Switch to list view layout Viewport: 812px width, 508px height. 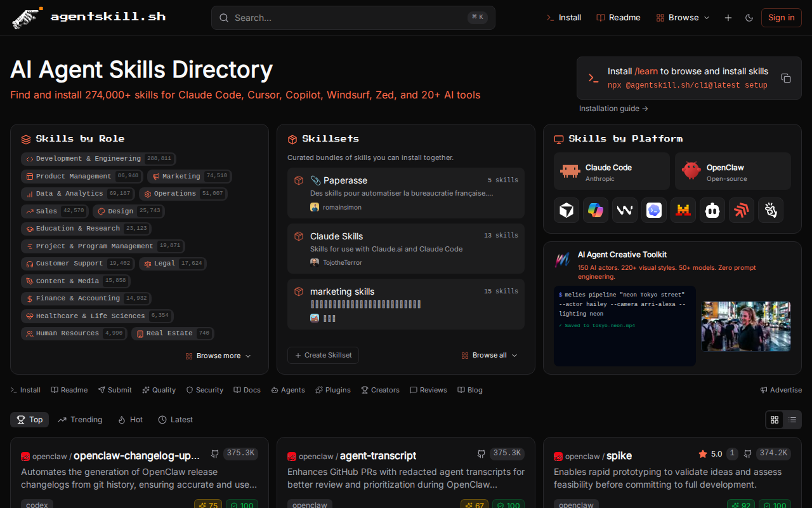pyautogui.click(x=792, y=420)
